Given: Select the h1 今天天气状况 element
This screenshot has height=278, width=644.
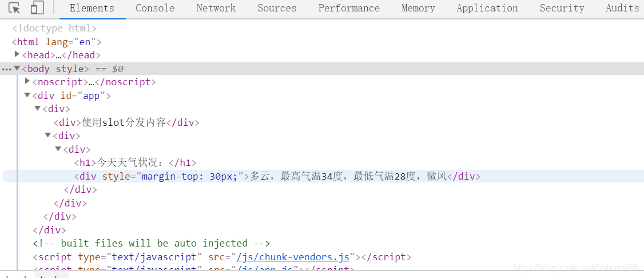Looking at the screenshot, I should click(136, 162).
